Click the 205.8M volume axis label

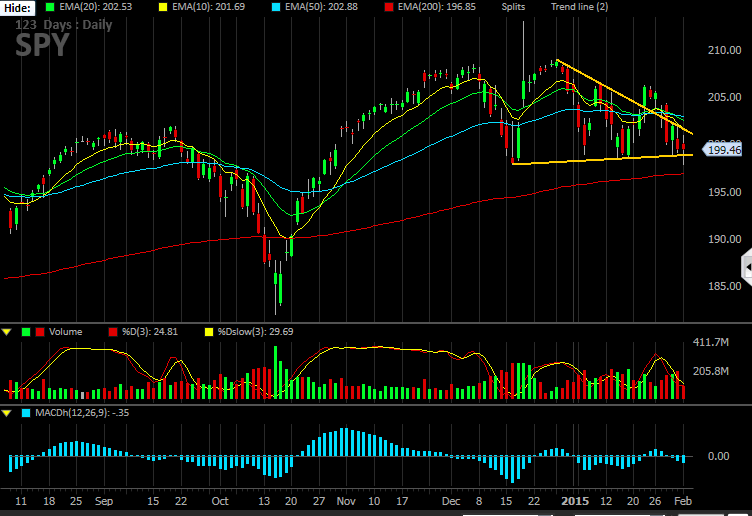(711, 371)
